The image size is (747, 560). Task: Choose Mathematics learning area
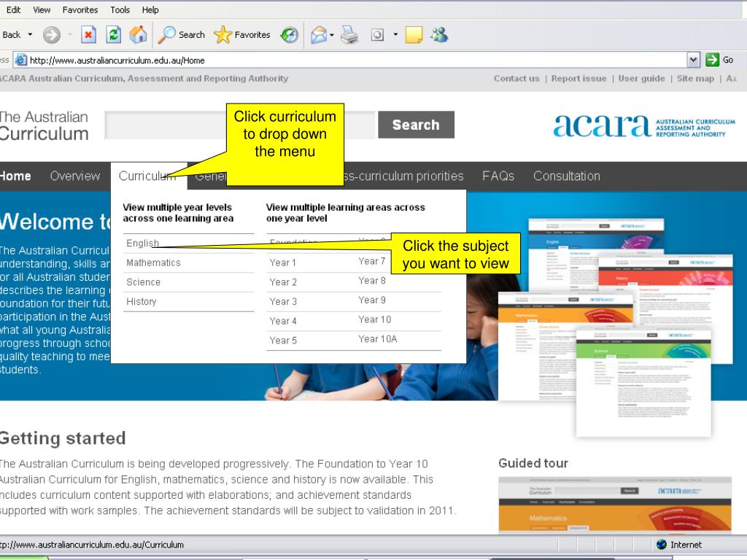point(153,262)
